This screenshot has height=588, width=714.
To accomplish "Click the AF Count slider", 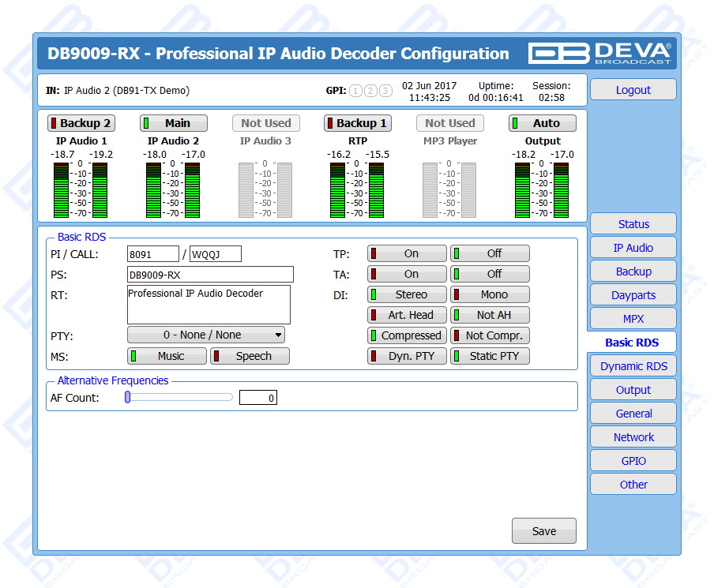I will tap(179, 398).
